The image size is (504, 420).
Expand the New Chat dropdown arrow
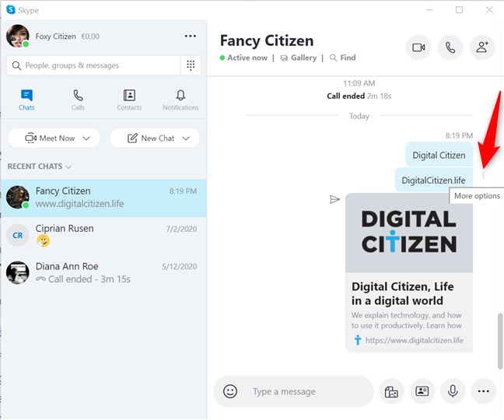coord(186,138)
